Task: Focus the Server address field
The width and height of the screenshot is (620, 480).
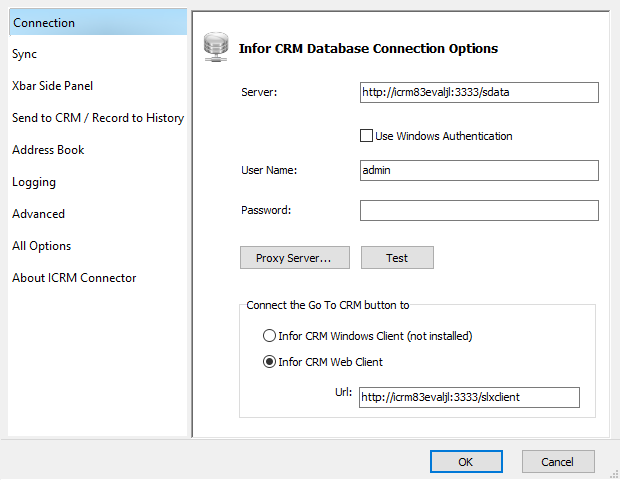Action: 479,93
